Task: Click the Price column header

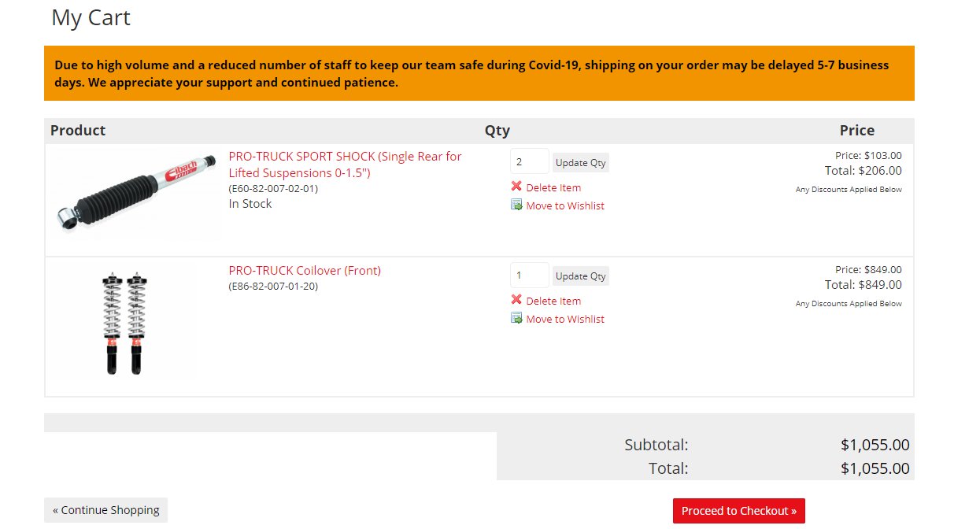Action: 857,131
